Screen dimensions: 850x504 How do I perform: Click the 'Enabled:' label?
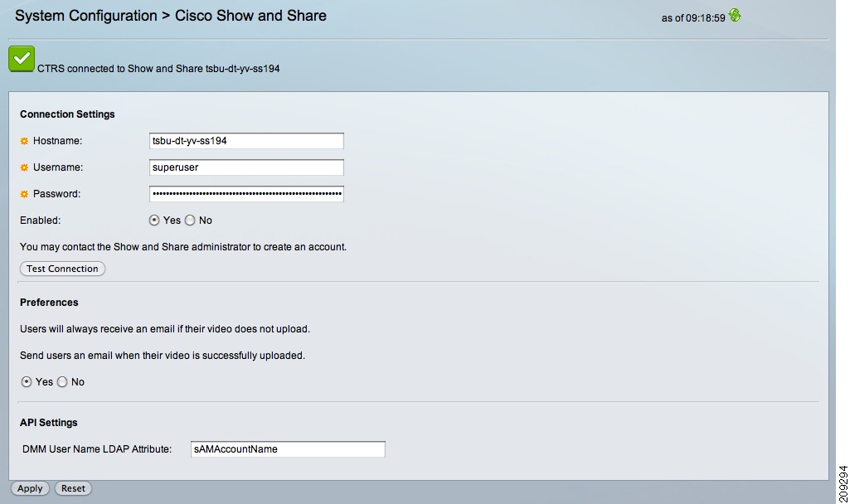tap(40, 220)
